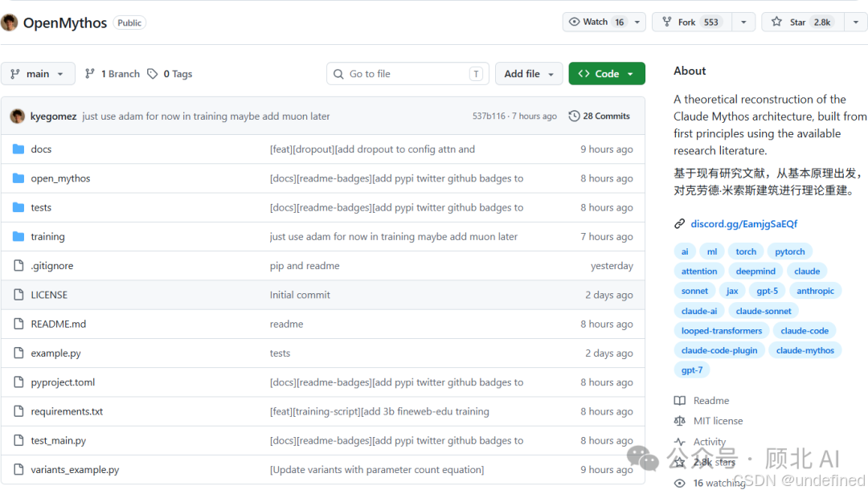Click the .gitignore file icon
The width and height of the screenshot is (868, 494).
point(18,266)
